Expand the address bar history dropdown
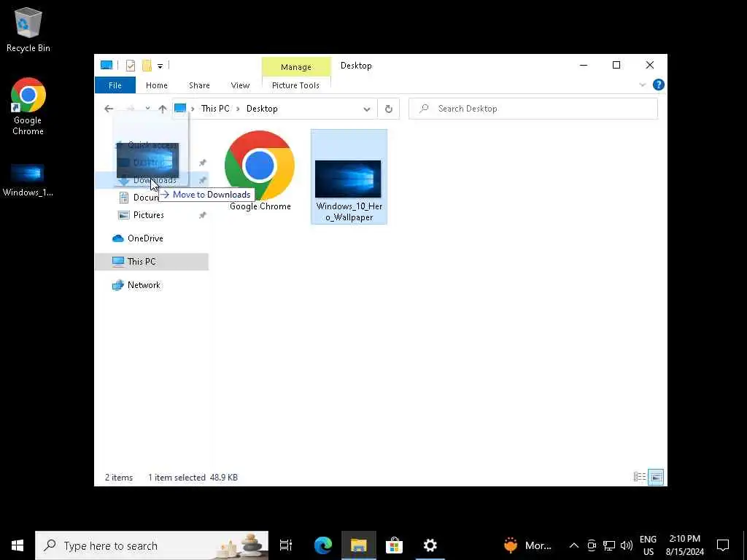This screenshot has height=560, width=747. click(367, 109)
